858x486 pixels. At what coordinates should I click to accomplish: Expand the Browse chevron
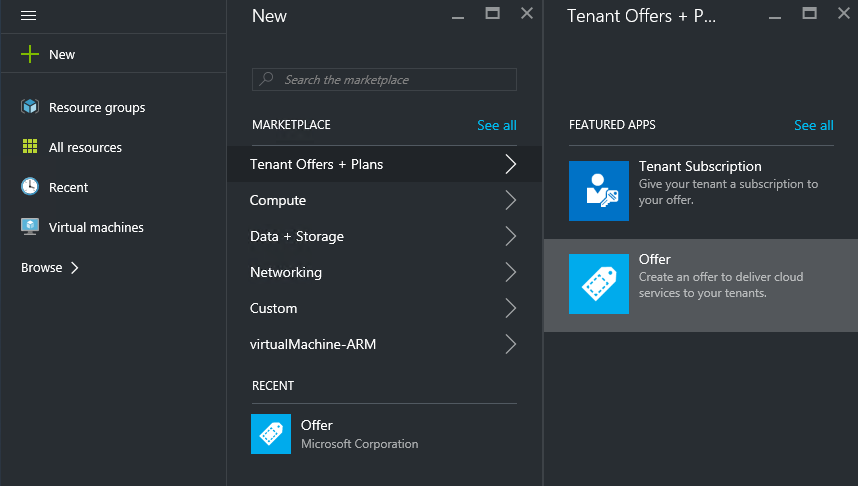pyautogui.click(x=75, y=267)
